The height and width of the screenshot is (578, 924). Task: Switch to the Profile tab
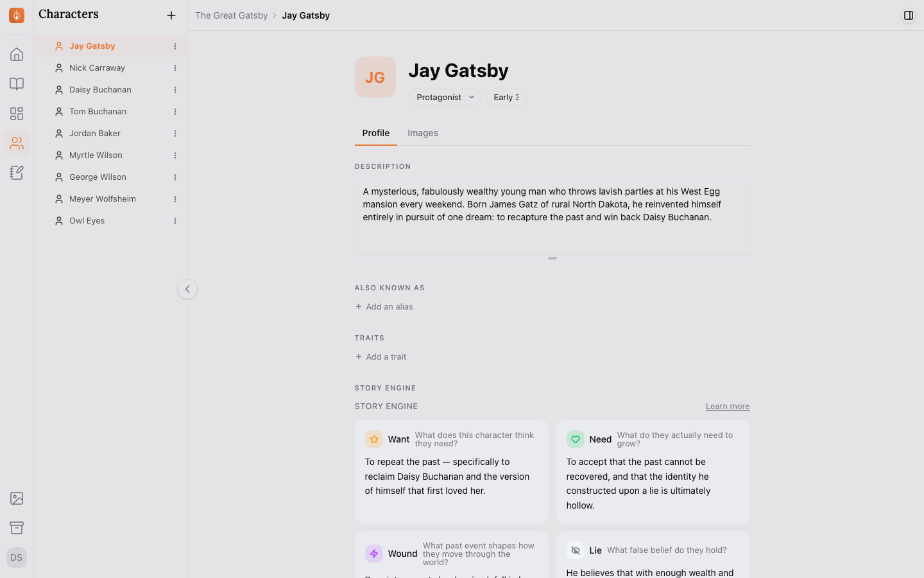click(376, 133)
